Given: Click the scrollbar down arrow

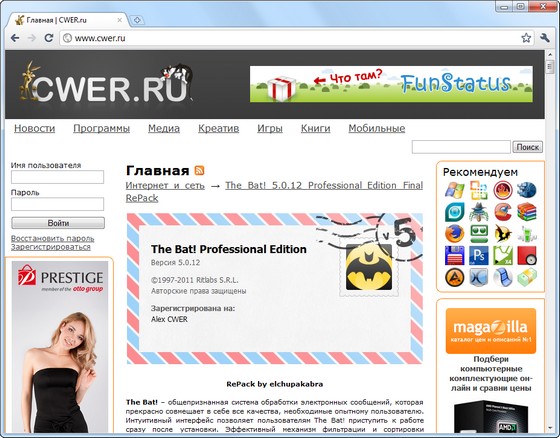Looking at the screenshot, I should pyautogui.click(x=550, y=428).
